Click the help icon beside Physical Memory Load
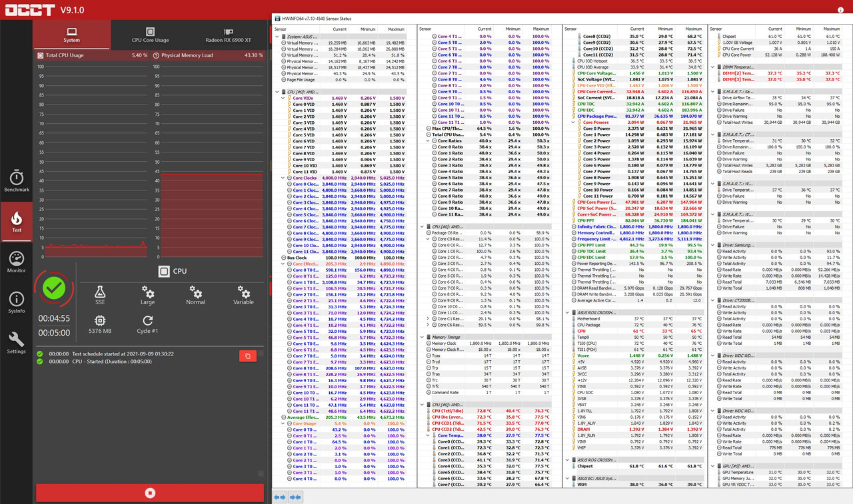This screenshot has height=504, width=853. (x=156, y=55)
